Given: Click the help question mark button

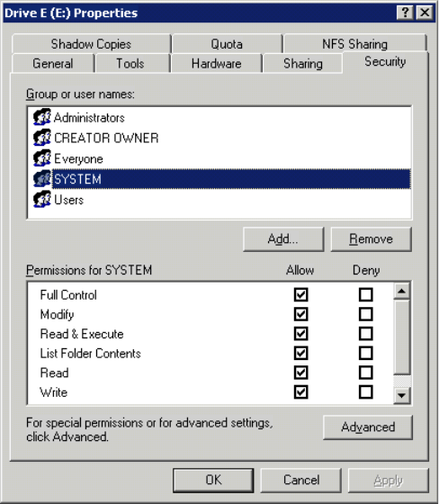Looking at the screenshot, I should (x=405, y=13).
